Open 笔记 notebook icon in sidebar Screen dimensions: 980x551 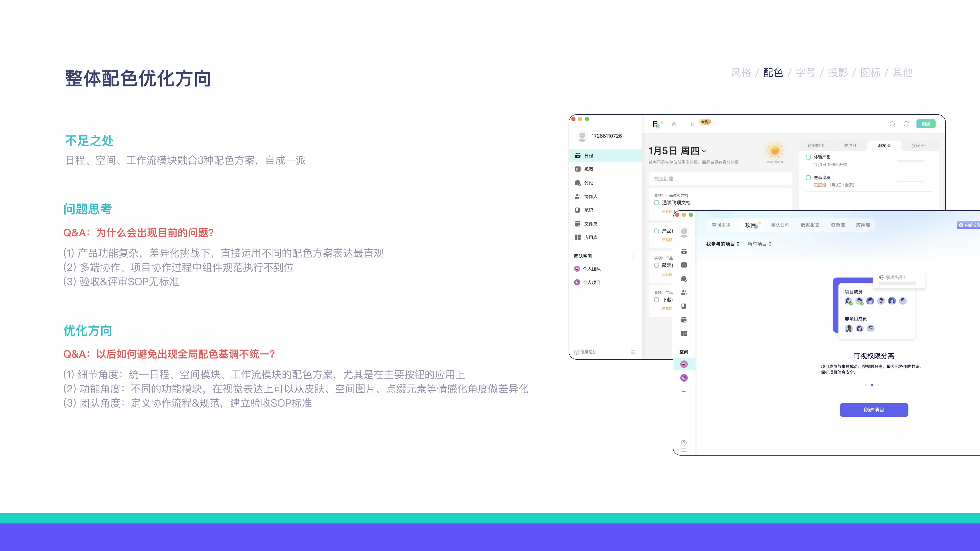point(578,210)
